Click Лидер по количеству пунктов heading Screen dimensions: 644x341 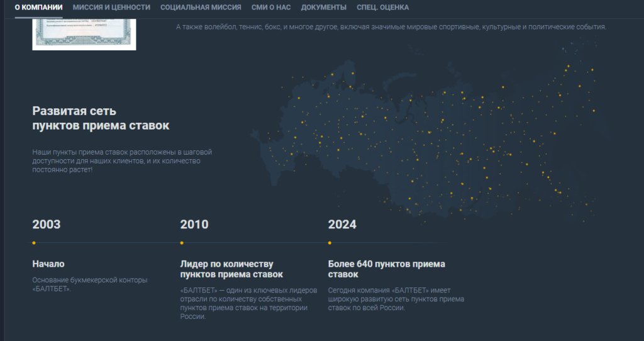pyautogui.click(x=231, y=269)
